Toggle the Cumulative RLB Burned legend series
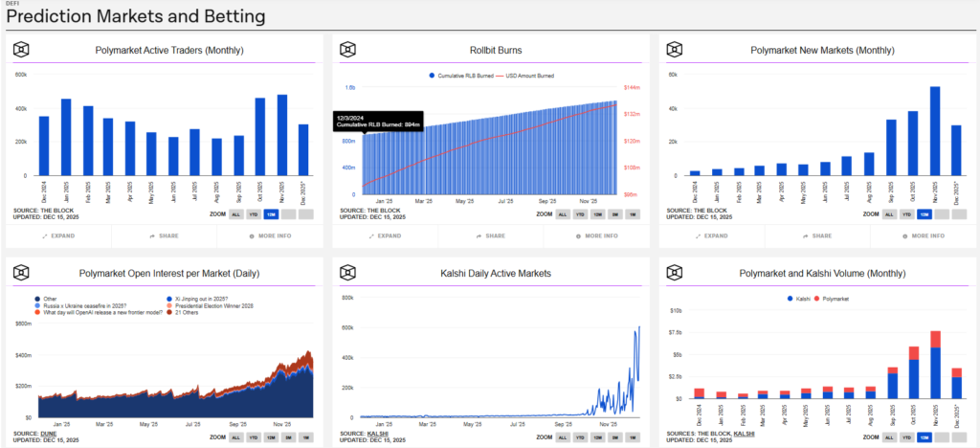Viewport: 980px width, 448px height. coord(460,76)
